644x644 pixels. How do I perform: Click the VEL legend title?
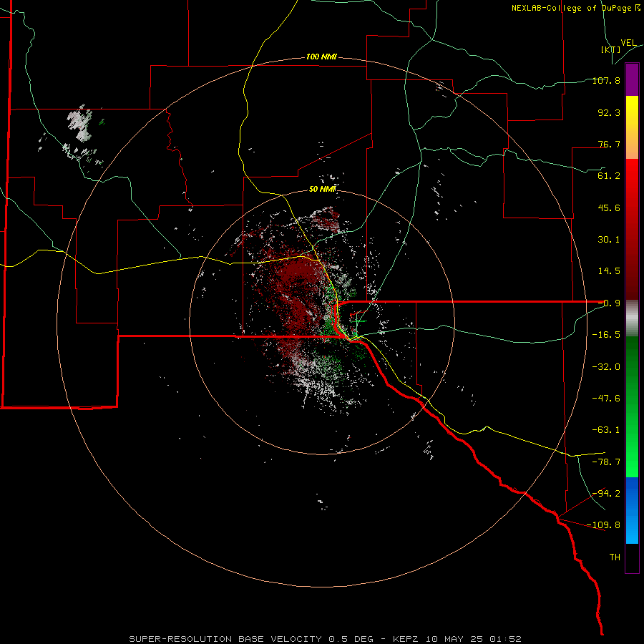pos(629,43)
